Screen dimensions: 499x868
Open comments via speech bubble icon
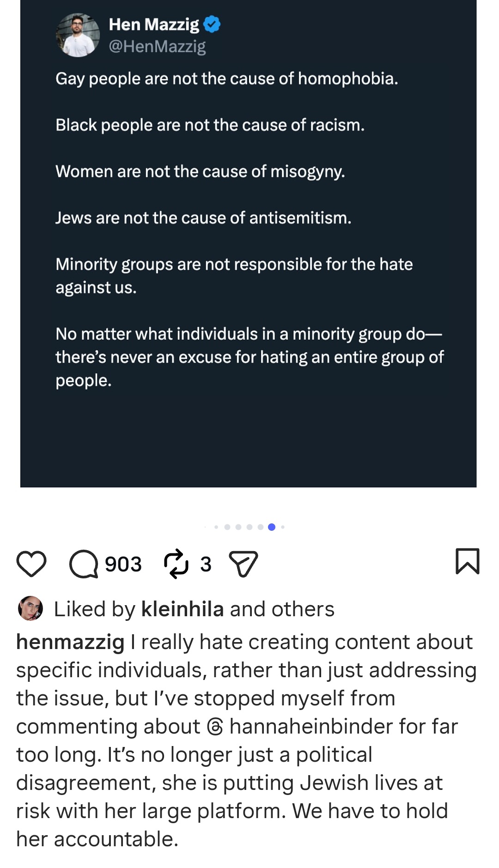84,564
